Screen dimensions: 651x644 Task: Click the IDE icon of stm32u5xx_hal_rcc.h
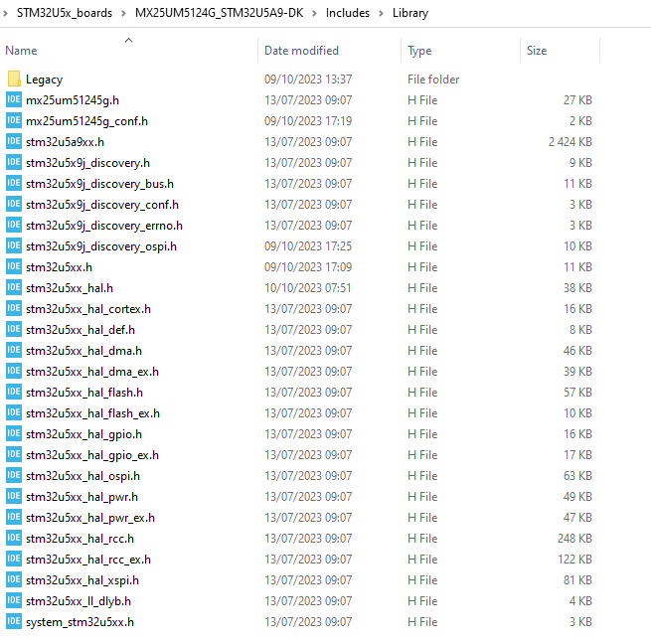point(14,538)
